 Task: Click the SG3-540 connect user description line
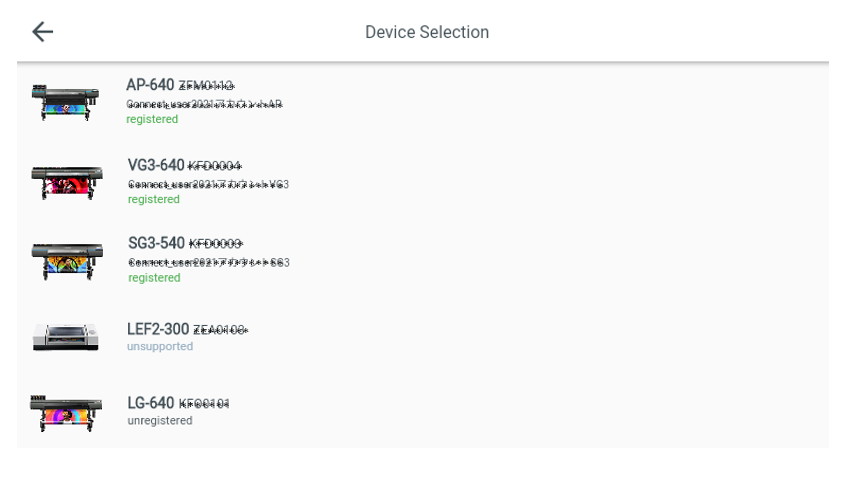click(x=209, y=263)
